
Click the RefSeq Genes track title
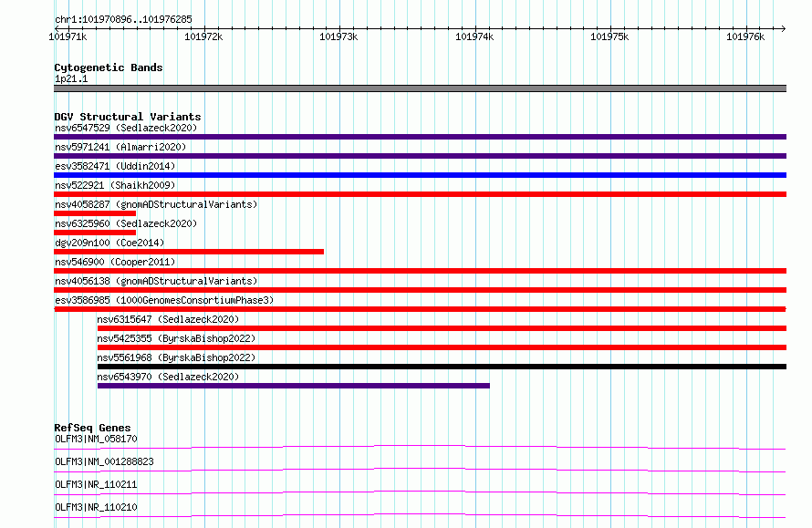click(x=92, y=428)
